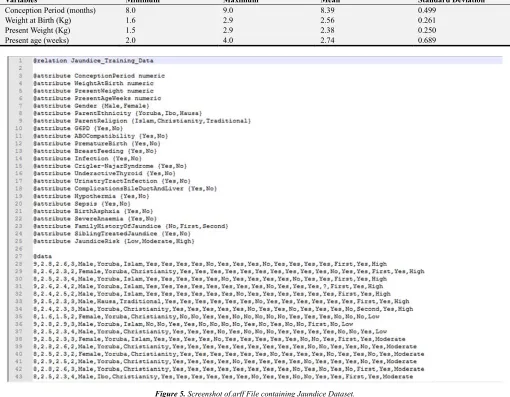Select the maximum 2.9 in Present Weight row
The image size is (510, 397).
click(228, 30)
